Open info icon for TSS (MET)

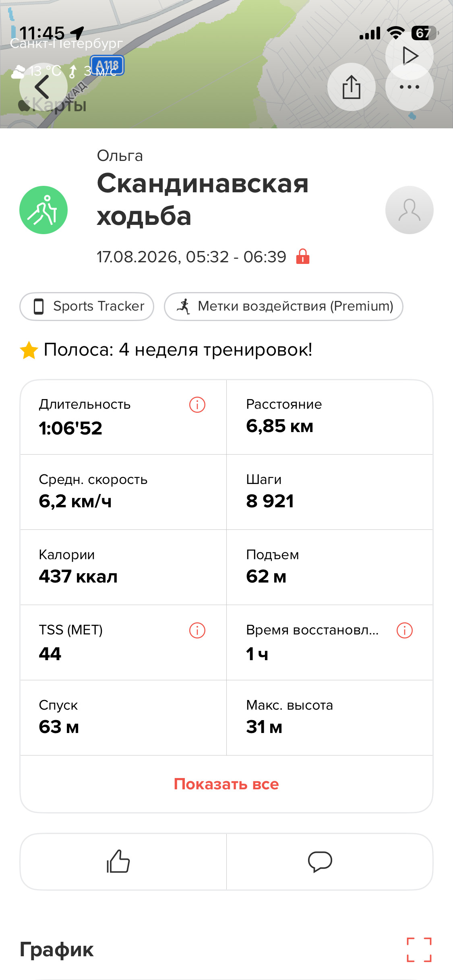click(197, 630)
